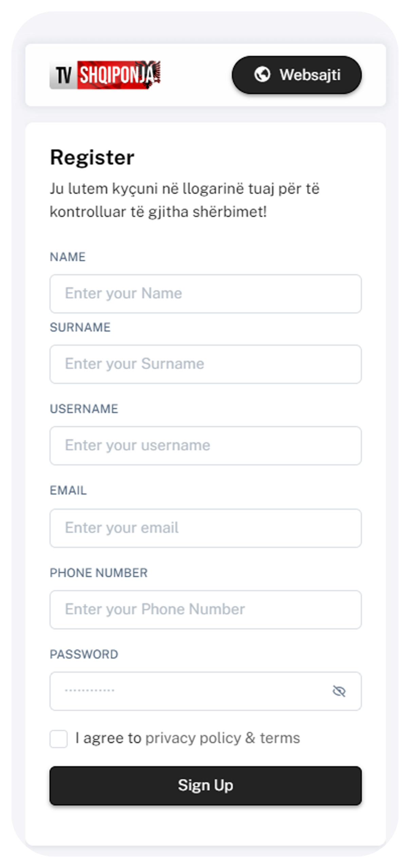Focus the Enter your Name input
Viewport: 410px width, 868px height.
(x=205, y=294)
